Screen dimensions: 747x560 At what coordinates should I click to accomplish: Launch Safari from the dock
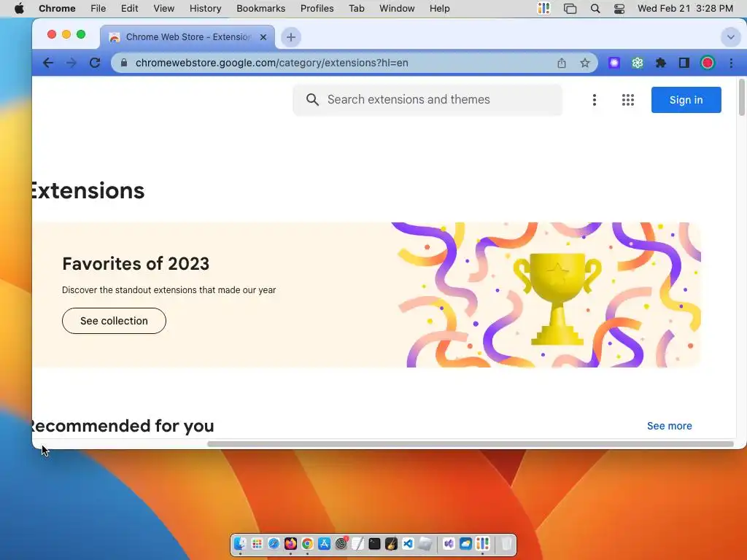coord(274,543)
